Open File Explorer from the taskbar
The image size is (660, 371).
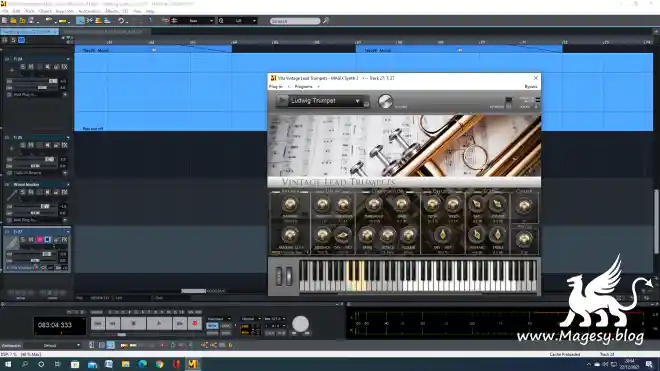click(x=126, y=364)
